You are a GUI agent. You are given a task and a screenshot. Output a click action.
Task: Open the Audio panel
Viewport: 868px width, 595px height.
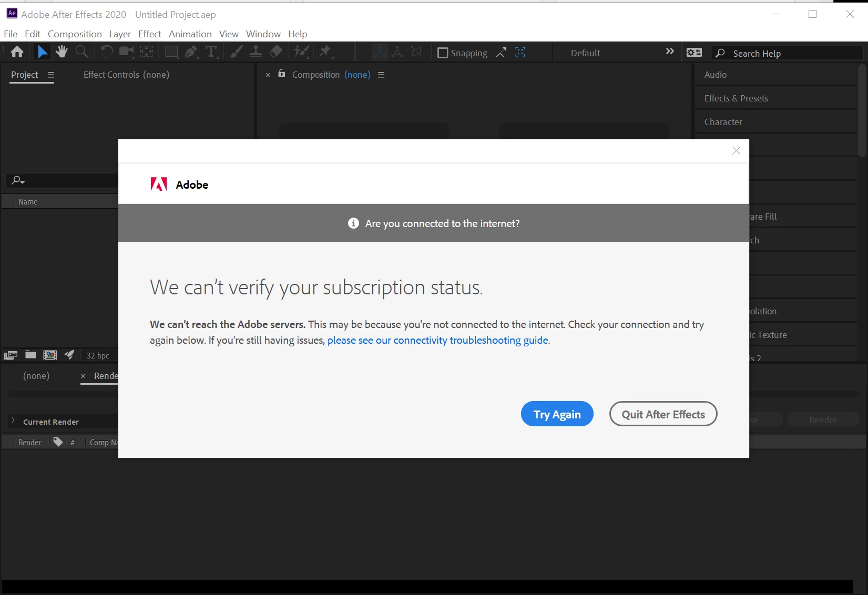pyautogui.click(x=775, y=75)
